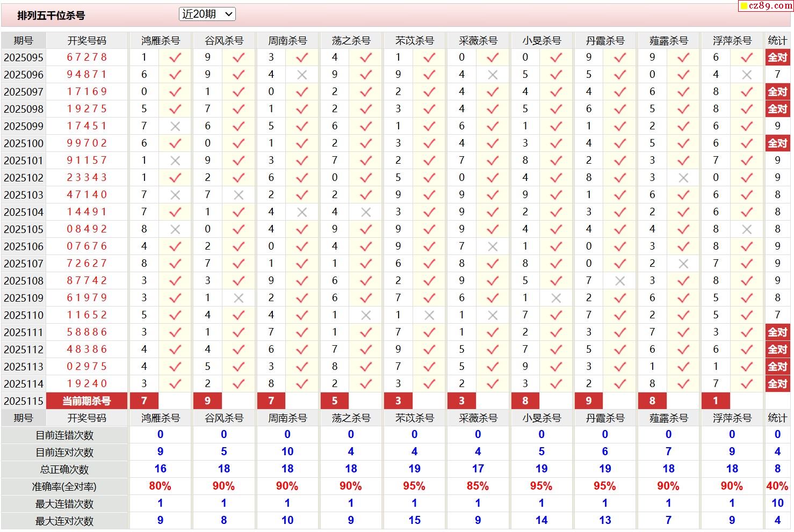Viewport: 794px width, 532px height.
Task: Click the X mark for 浮萍杀号 in row 2025105
Action: [747, 229]
